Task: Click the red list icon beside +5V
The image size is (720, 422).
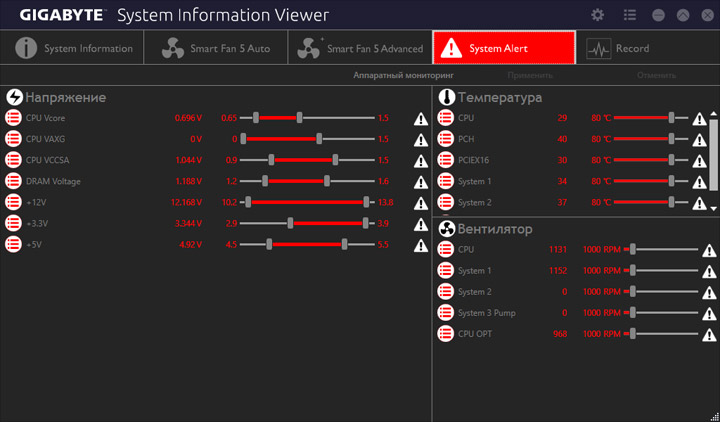Action: (x=13, y=245)
